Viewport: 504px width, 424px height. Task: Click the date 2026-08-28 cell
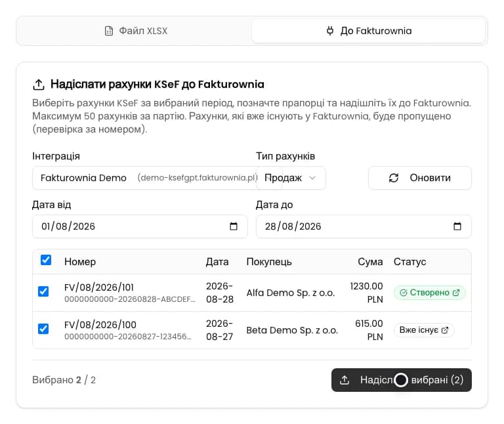220,293
